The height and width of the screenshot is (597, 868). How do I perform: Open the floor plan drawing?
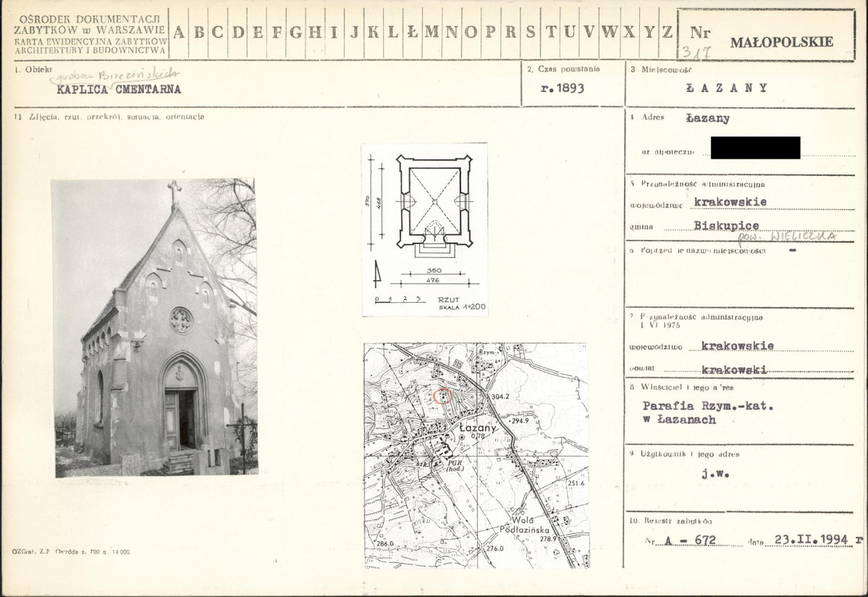pyautogui.click(x=424, y=230)
